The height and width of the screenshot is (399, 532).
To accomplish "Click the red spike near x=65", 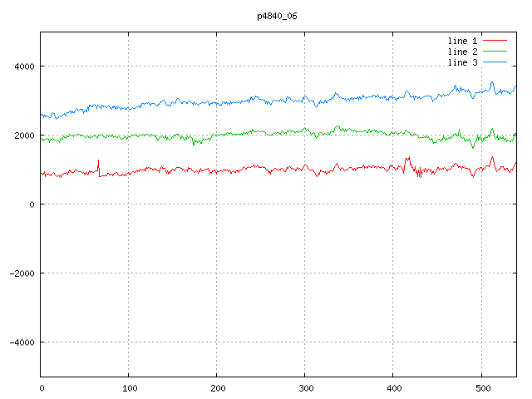I will 98,166.
